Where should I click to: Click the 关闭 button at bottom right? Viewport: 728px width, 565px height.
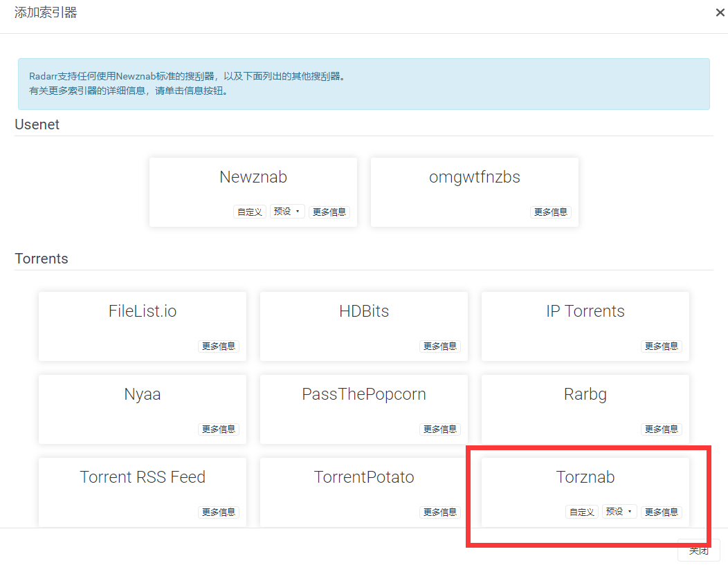(698, 550)
